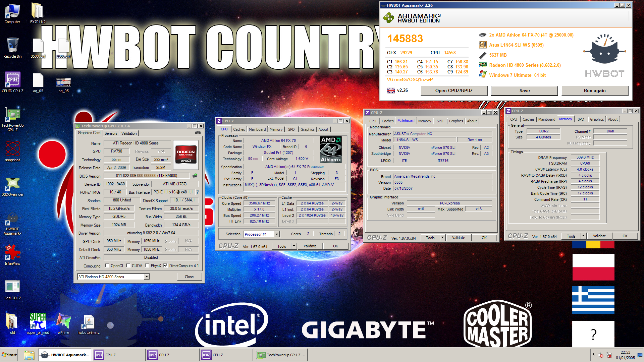Viewport: 644px width, 362px height.
Task: Click the Start button
Action: tap(9, 355)
